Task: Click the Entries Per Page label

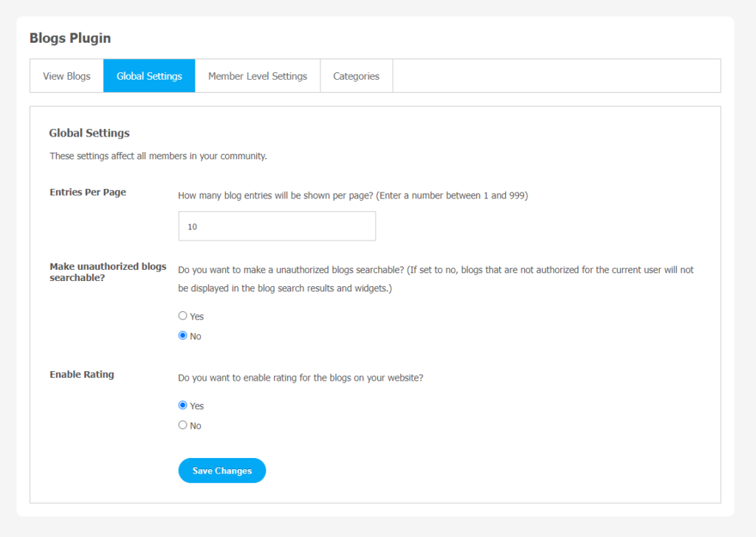Action: pos(88,193)
